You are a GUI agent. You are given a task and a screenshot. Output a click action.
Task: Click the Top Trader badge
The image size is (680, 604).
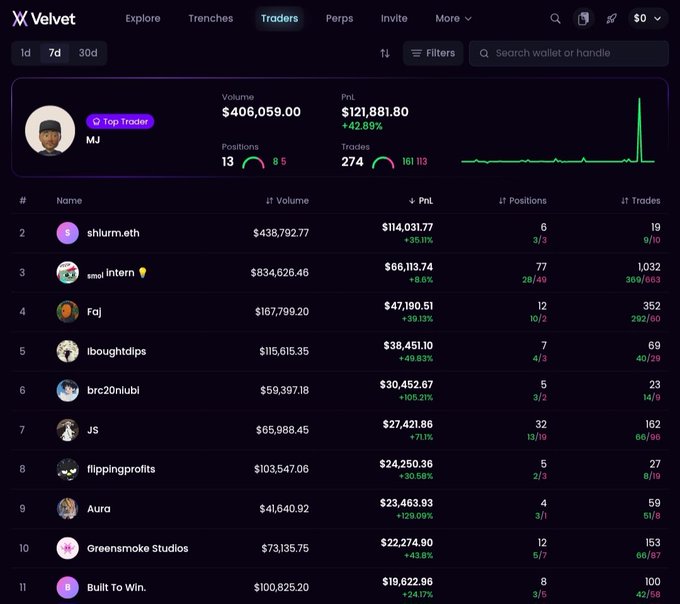point(120,121)
